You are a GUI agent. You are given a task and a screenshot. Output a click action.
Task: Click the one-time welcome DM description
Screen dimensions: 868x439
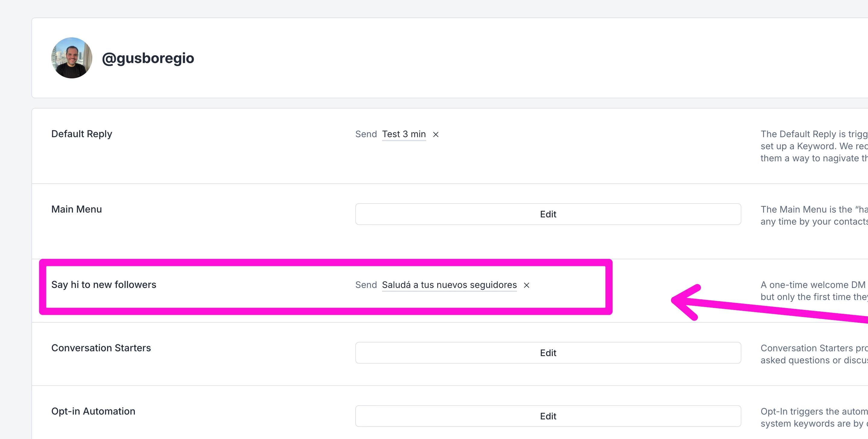tap(813, 291)
